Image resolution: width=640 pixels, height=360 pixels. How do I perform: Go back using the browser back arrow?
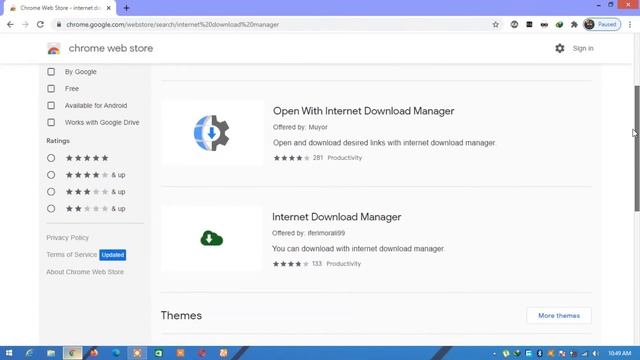point(10,24)
